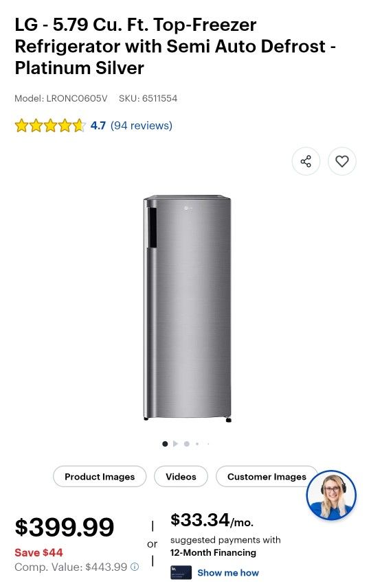Click the product title heading
This screenshot has width=371, height=588.
175,46
